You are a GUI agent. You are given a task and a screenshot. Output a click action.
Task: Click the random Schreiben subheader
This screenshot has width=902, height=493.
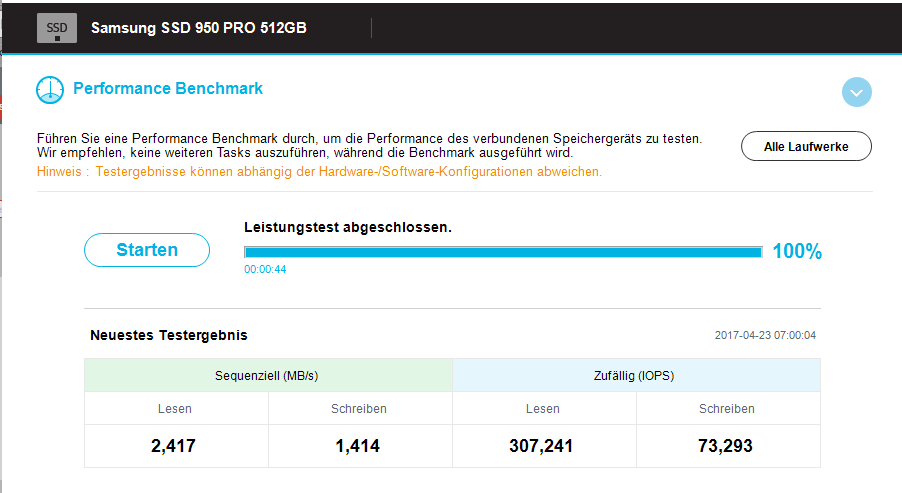728,408
